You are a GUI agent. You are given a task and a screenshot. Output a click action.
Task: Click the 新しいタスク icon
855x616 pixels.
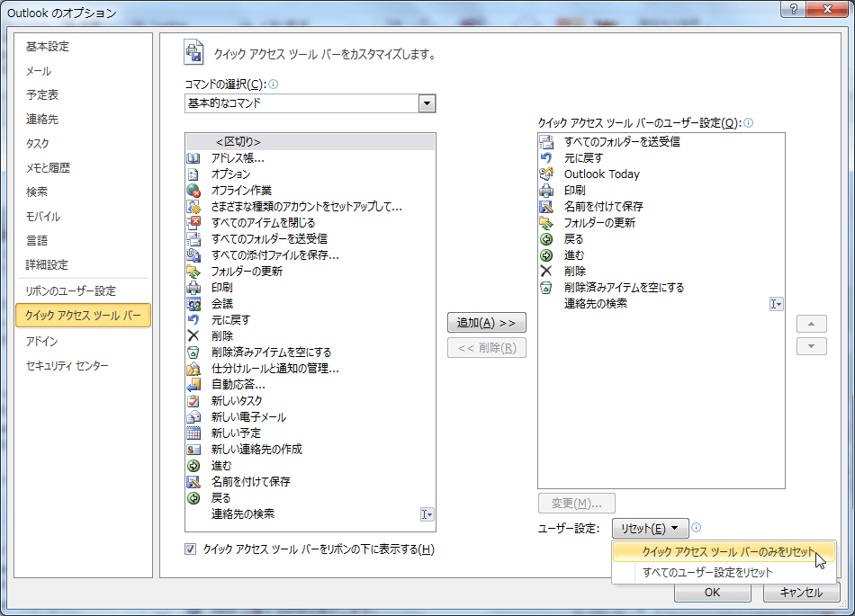point(193,401)
